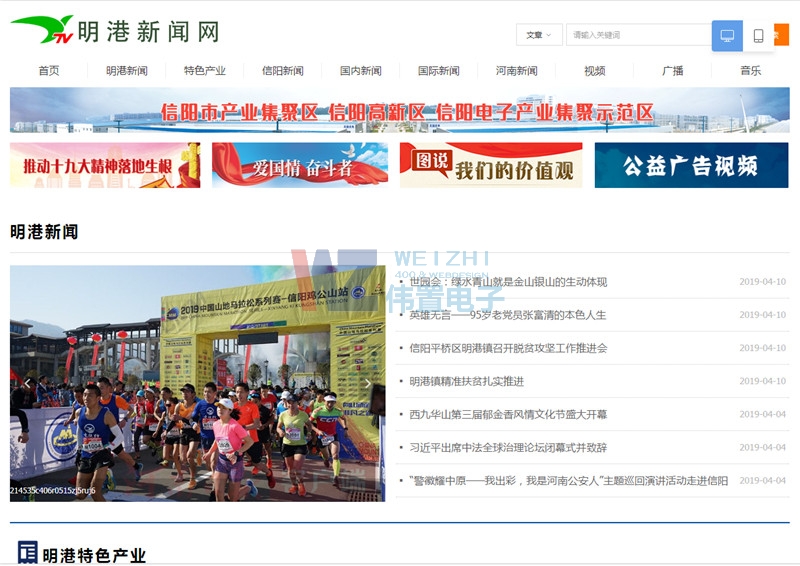Select the 视频 navigation item
This screenshot has height=566, width=800.
[x=595, y=71]
